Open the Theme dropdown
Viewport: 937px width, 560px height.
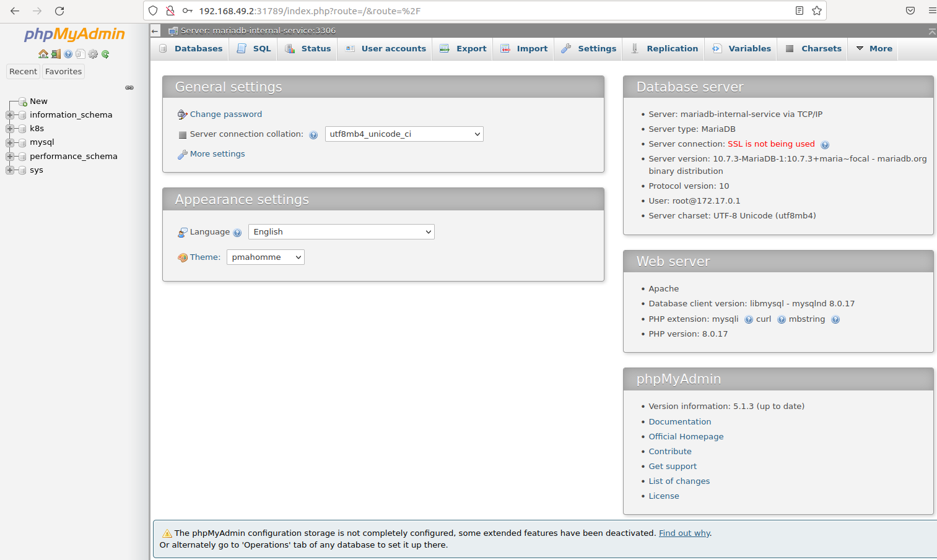pyautogui.click(x=266, y=257)
